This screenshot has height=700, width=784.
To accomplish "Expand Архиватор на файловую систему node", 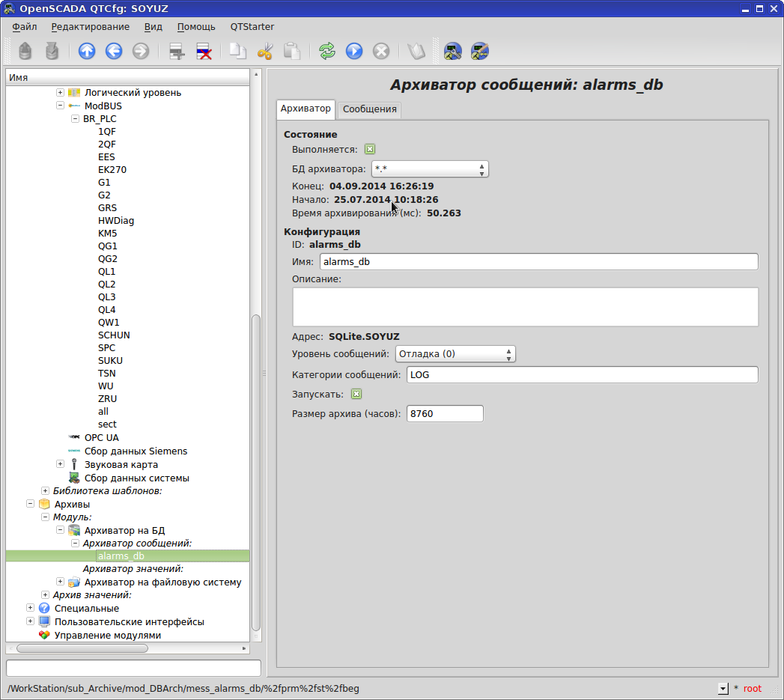I will coord(60,582).
